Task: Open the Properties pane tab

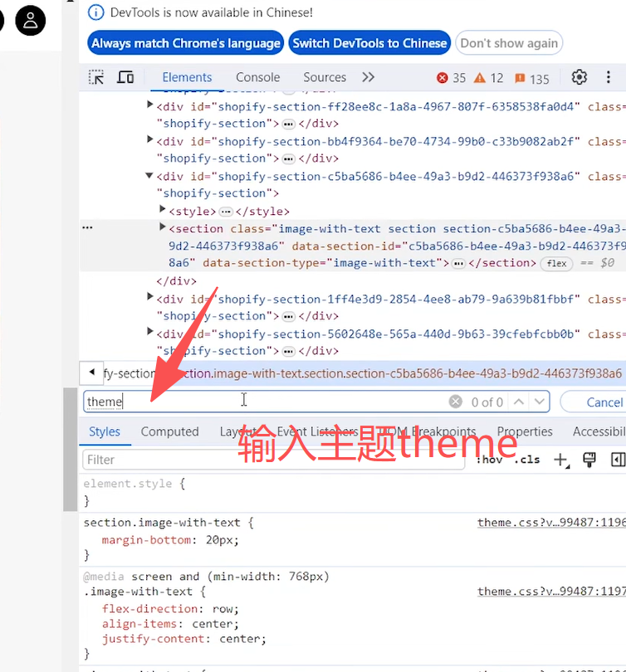Action: point(525,431)
